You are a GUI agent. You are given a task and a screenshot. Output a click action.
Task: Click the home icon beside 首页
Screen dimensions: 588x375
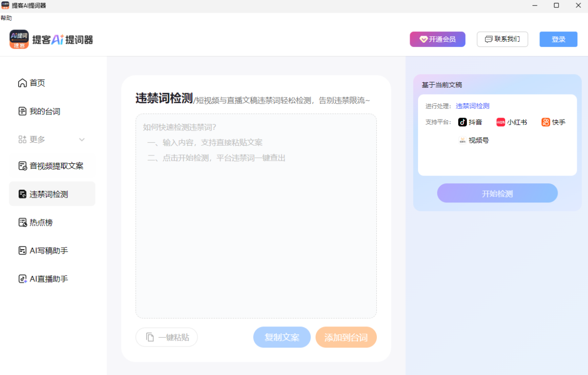tap(22, 83)
